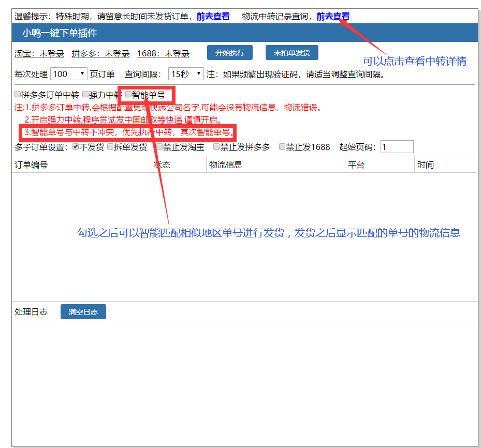
Task: Uncheck the 不发货 option
Action: point(76,146)
